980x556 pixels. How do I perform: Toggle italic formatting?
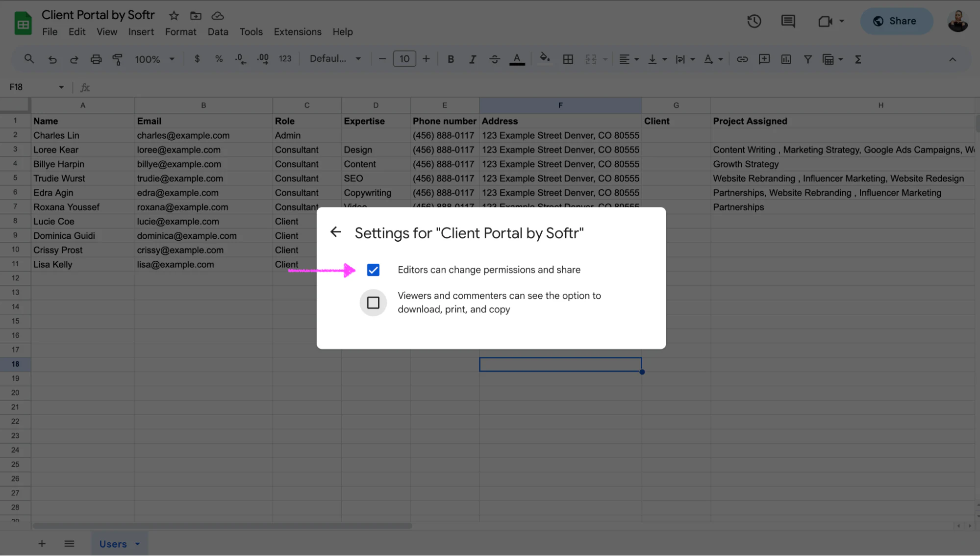(473, 59)
